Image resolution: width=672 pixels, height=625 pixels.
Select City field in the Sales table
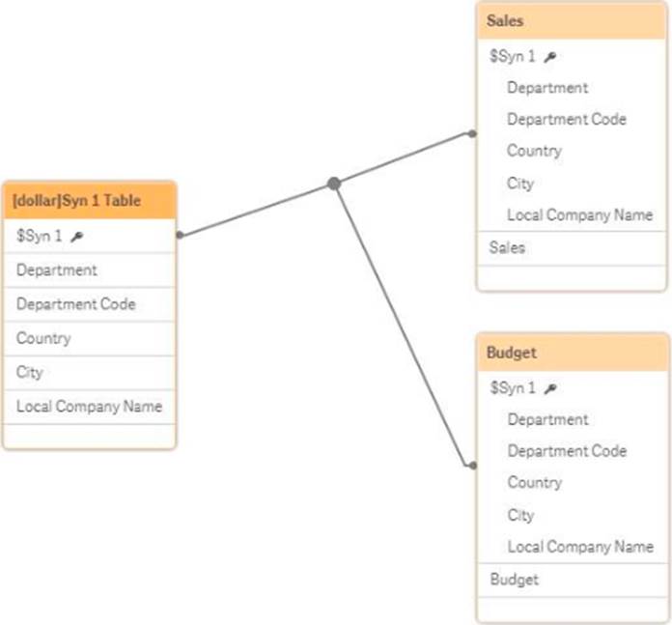point(520,183)
